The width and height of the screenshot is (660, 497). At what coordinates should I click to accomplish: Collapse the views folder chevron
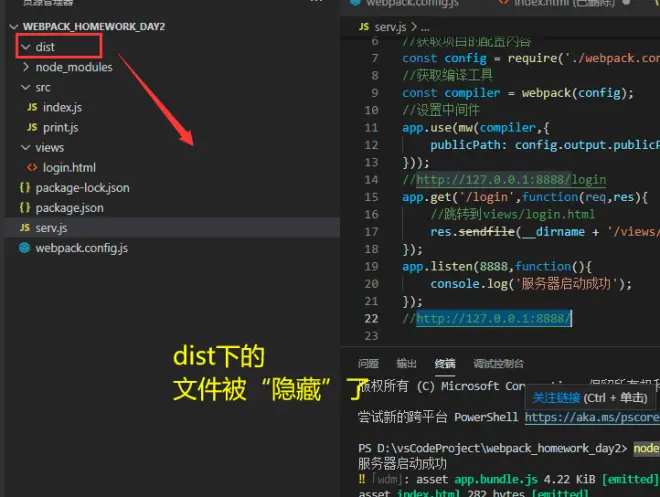point(26,147)
